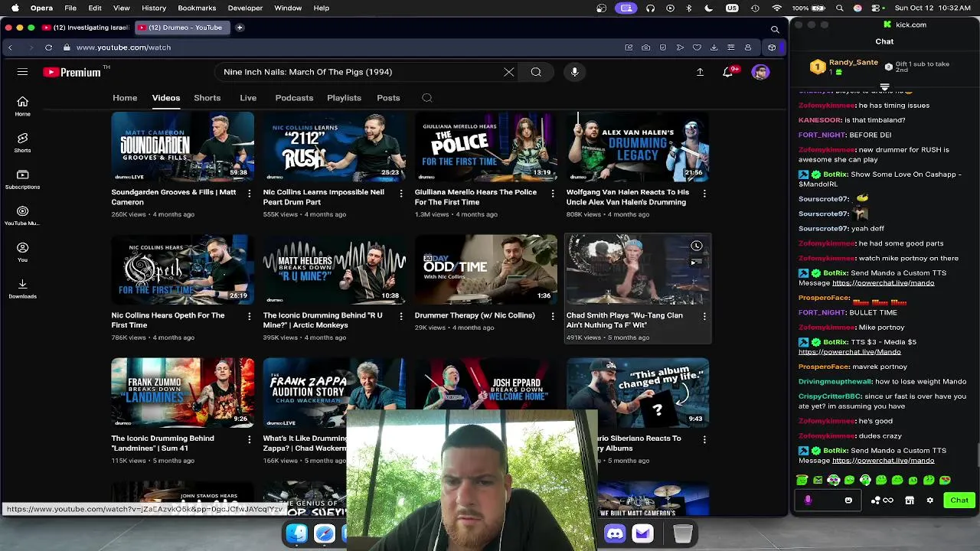This screenshot has width=980, height=551.
Task: Switch to the channel Podcasts tab
Action: click(294, 98)
